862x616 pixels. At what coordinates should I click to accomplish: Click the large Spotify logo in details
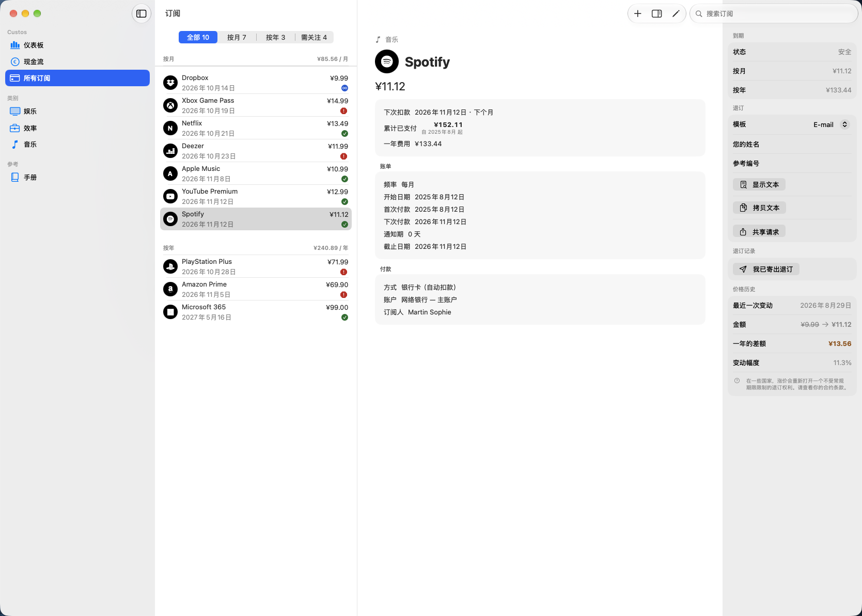387,62
